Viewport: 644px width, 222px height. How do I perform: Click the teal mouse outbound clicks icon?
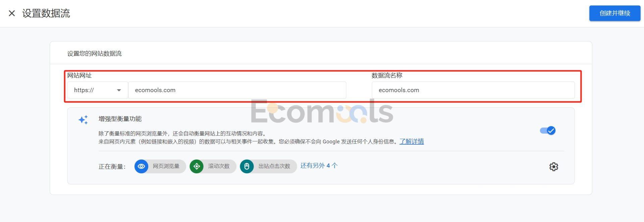coord(247,166)
